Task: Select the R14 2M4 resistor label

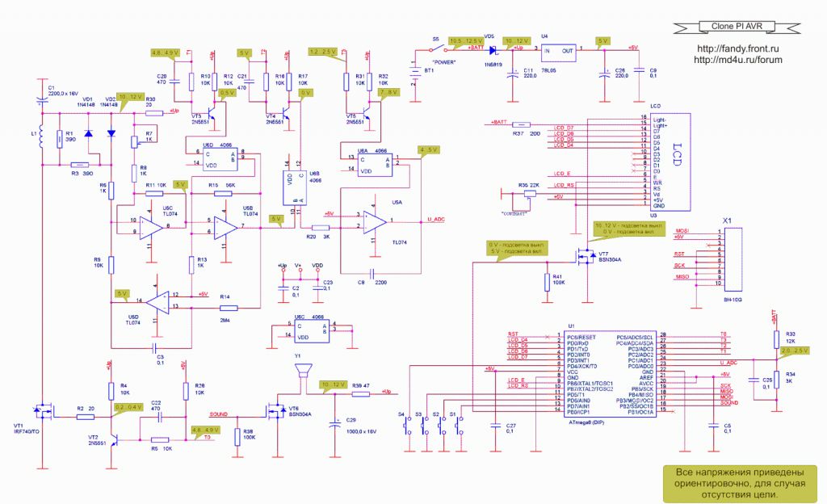Action: tap(225, 308)
